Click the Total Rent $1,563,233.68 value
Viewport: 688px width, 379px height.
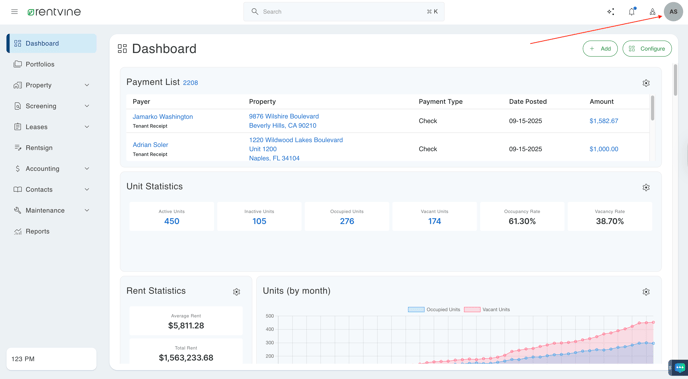tap(186, 358)
